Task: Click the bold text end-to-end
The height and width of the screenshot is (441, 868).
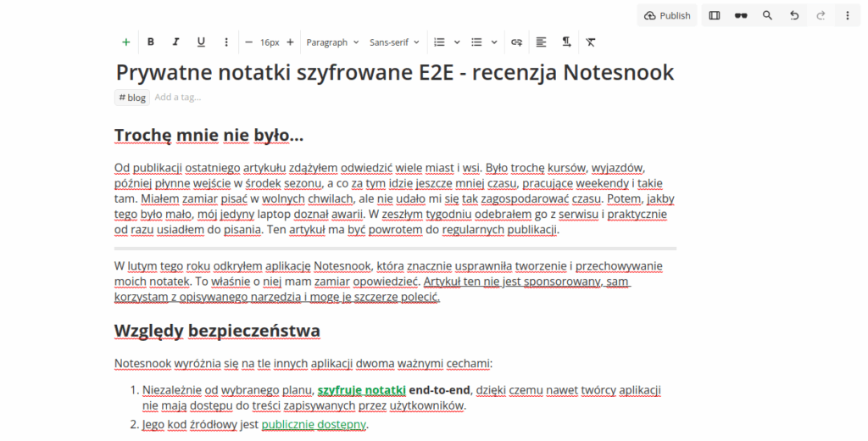Action: point(440,390)
